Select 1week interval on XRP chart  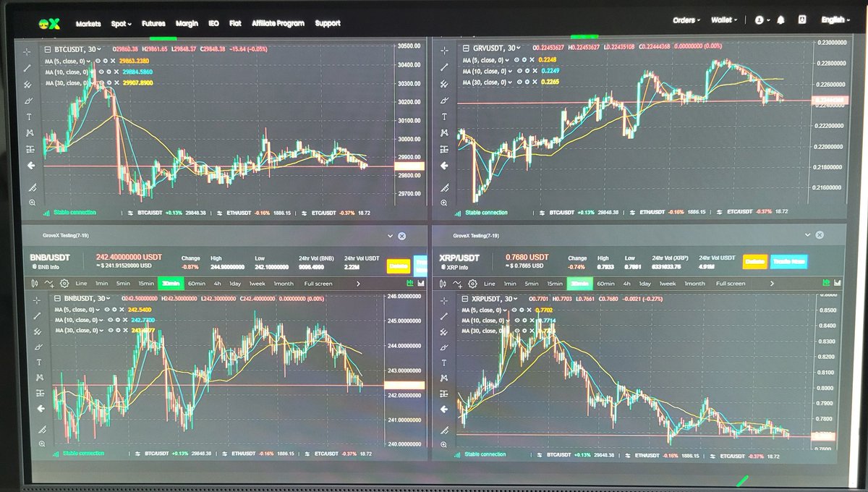tap(668, 284)
